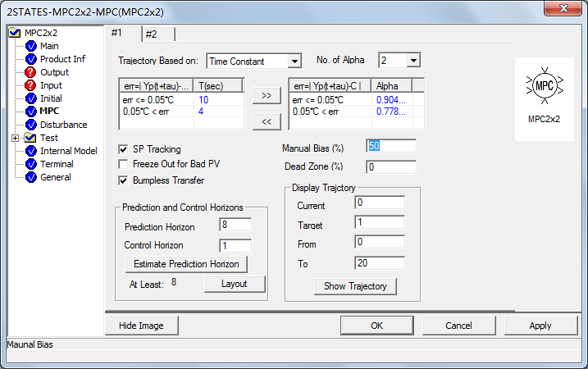Click the T(sec) value 10 cell
The width and height of the screenshot is (588, 369).
218,100
